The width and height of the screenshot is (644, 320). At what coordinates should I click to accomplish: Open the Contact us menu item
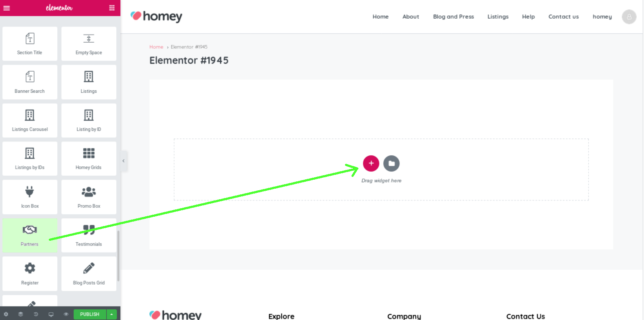tap(563, 17)
